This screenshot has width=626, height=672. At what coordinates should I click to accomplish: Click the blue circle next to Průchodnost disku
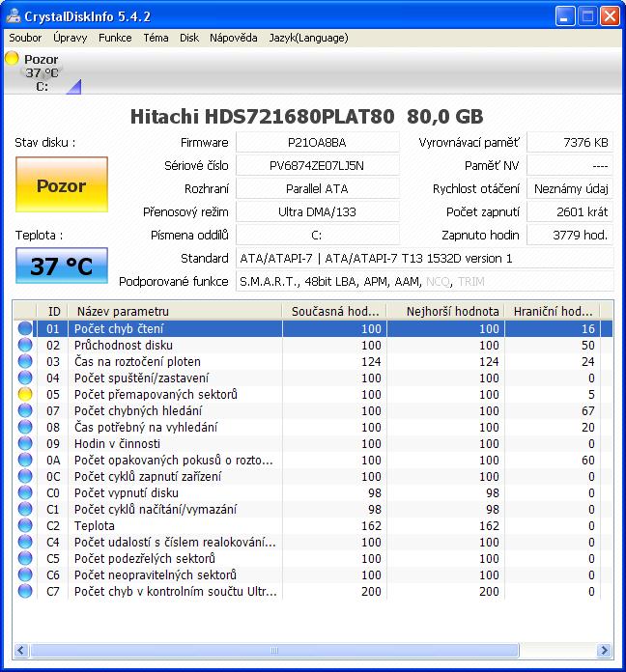pyautogui.click(x=25, y=345)
